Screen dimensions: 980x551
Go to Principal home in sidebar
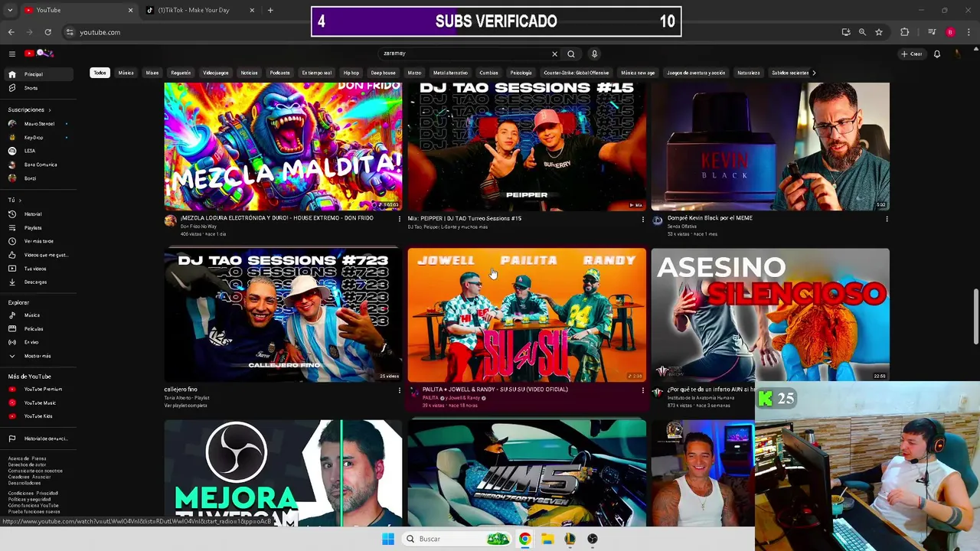(38, 74)
